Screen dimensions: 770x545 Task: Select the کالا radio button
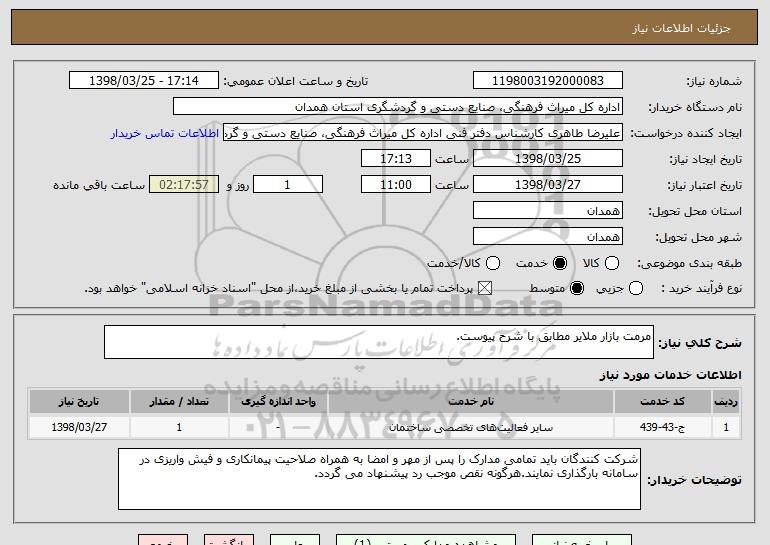coord(611,263)
